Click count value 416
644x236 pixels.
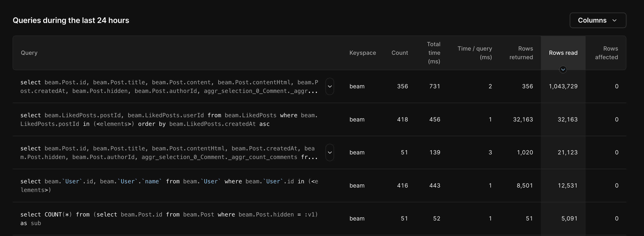[402, 186]
